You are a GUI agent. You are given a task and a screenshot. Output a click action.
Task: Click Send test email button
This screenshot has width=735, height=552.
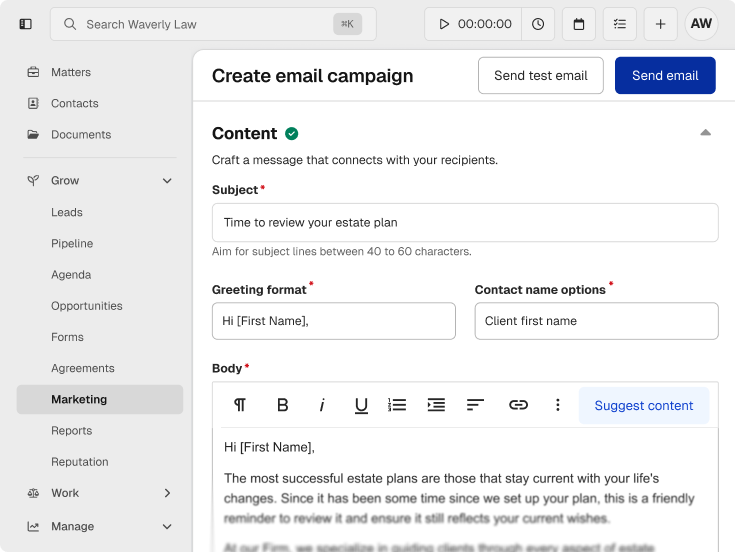pos(540,75)
